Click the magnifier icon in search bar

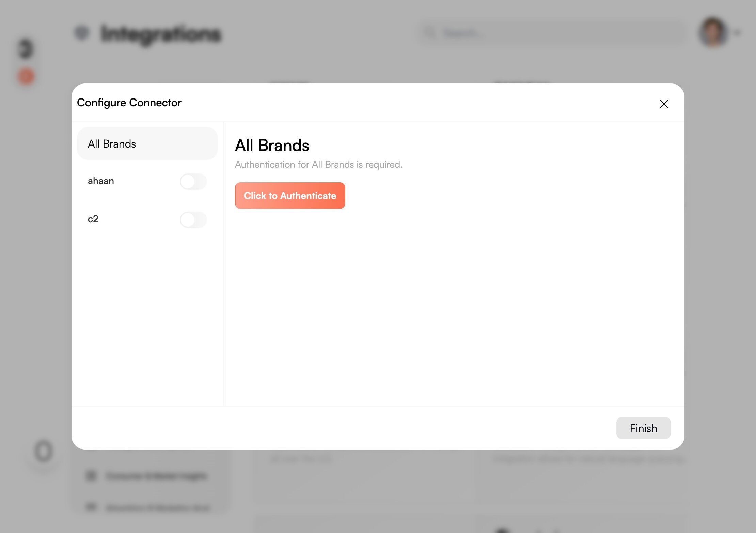[430, 33]
